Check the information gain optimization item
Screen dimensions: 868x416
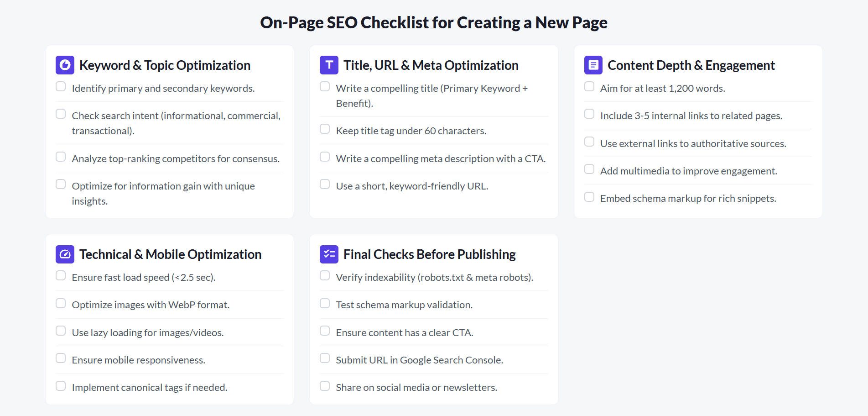click(x=61, y=184)
